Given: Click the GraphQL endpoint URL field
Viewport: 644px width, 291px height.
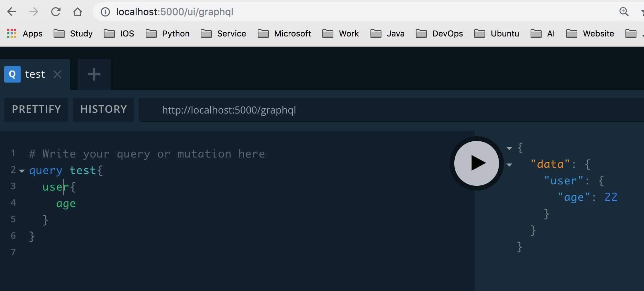Looking at the screenshot, I should [x=391, y=110].
